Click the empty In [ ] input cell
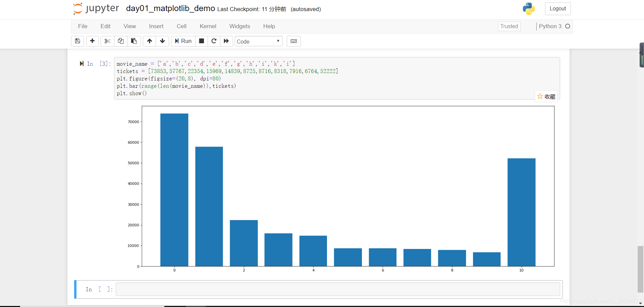 pos(338,289)
